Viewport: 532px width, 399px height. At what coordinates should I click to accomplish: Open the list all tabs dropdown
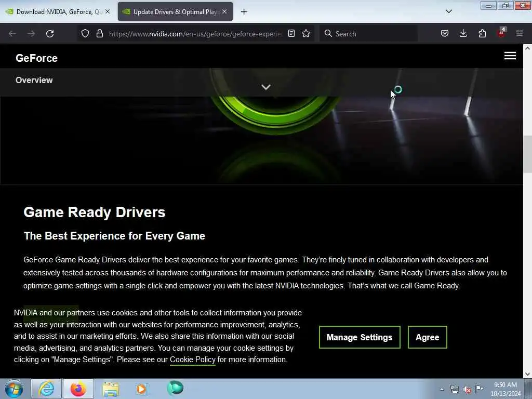click(449, 11)
